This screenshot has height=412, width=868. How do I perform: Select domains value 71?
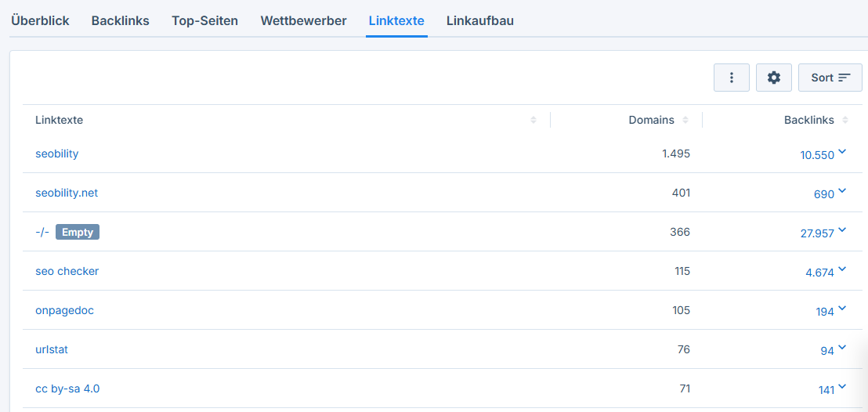(x=685, y=389)
